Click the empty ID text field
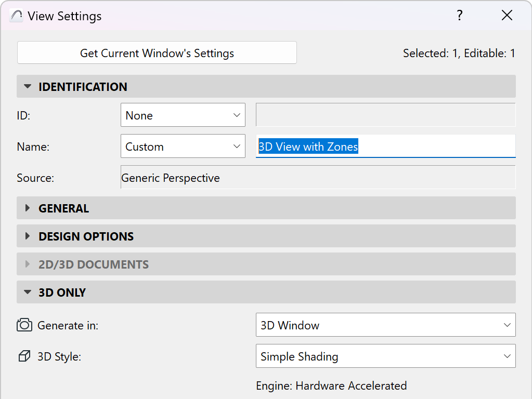532x399 pixels. [385, 115]
